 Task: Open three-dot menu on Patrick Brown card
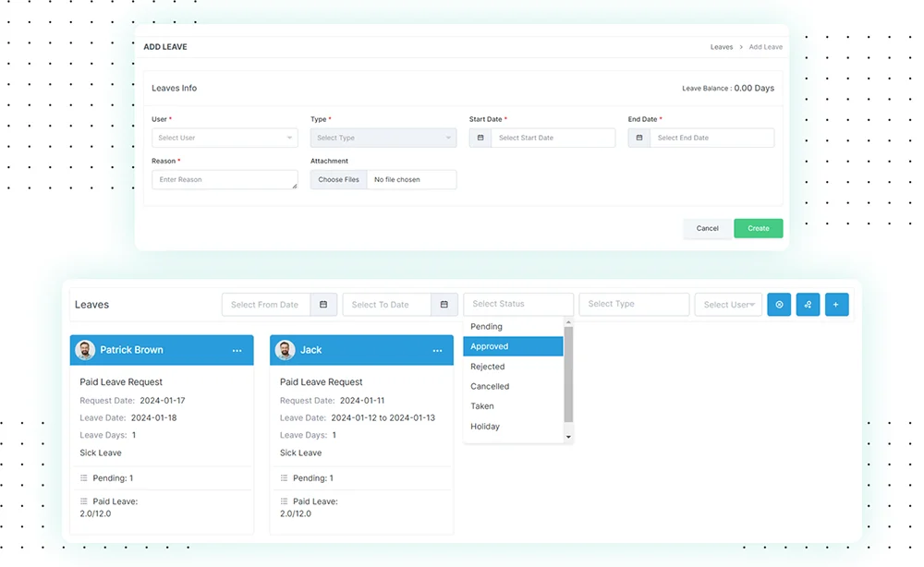tap(237, 351)
